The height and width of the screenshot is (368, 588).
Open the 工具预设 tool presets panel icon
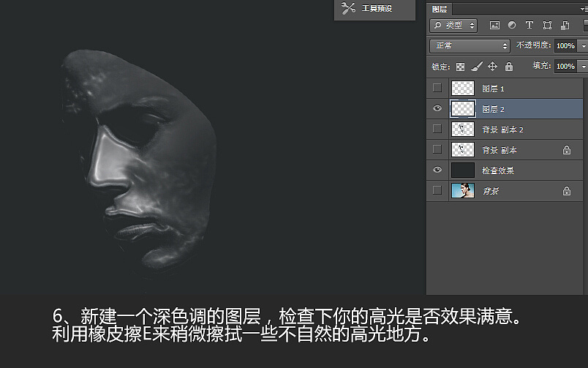coord(348,8)
